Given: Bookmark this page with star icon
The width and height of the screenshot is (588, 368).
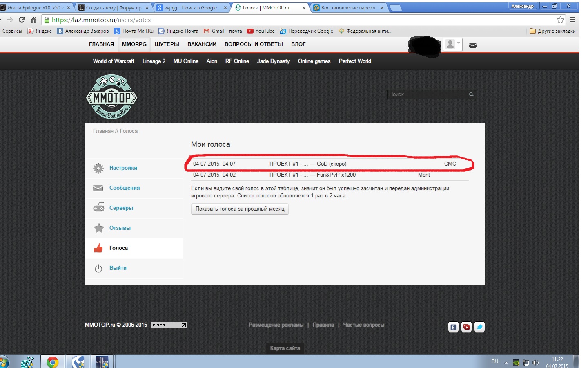Looking at the screenshot, I should [x=560, y=20].
